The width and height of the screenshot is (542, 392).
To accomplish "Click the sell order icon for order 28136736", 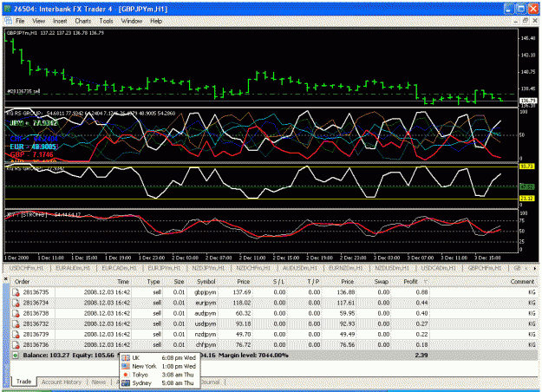I will tap(16, 345).
